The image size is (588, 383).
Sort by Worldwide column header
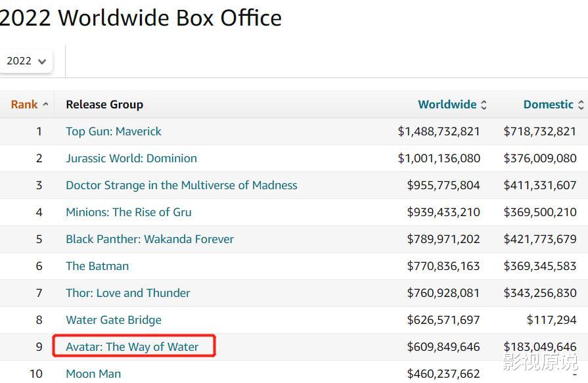point(447,104)
